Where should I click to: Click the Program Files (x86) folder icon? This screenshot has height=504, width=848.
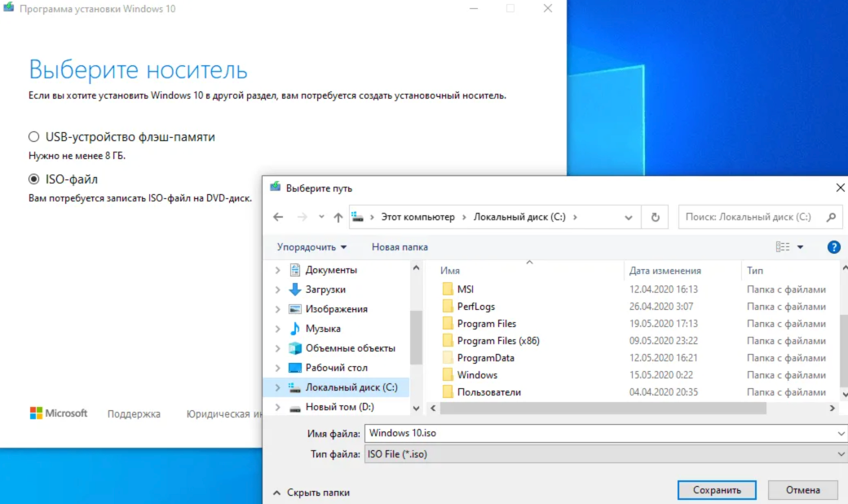point(448,341)
